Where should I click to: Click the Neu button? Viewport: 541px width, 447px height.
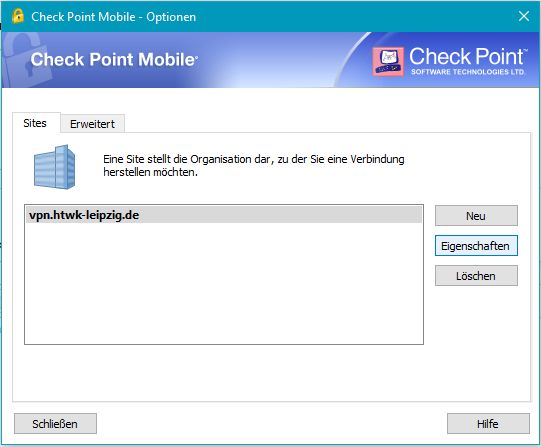click(476, 216)
